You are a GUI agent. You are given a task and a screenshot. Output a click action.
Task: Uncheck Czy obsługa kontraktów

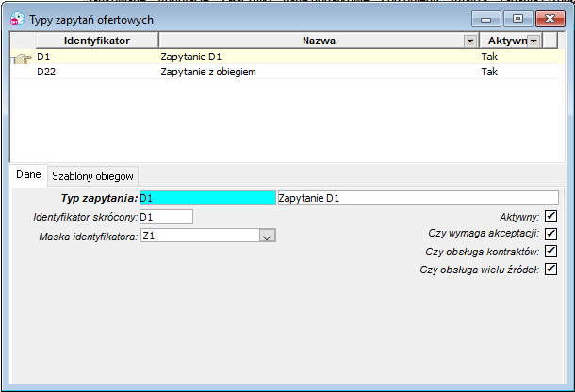(550, 252)
